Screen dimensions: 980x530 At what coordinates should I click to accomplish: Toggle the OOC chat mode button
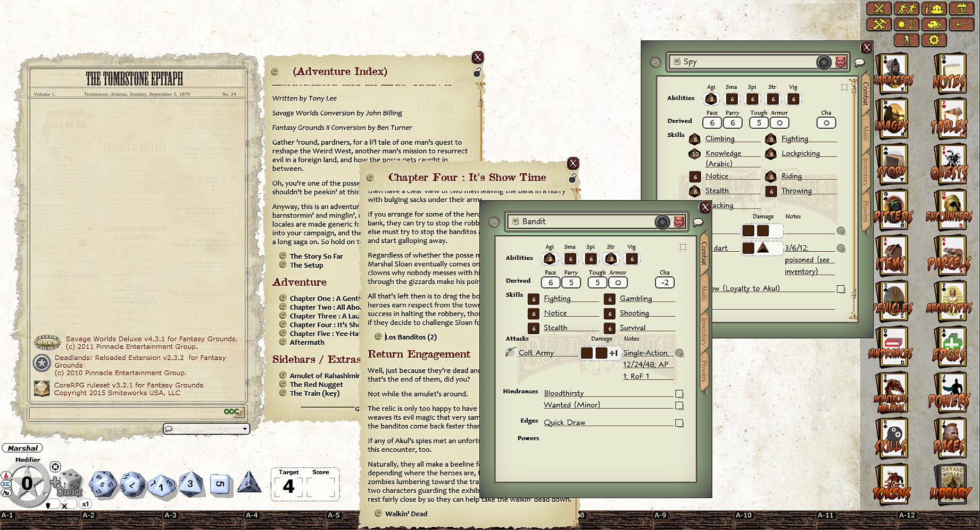[x=234, y=411]
